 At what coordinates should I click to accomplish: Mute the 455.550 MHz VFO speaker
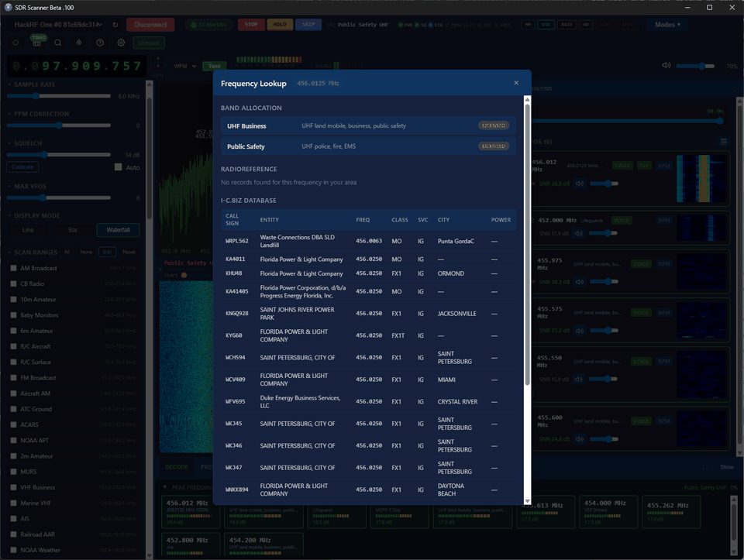(578, 380)
